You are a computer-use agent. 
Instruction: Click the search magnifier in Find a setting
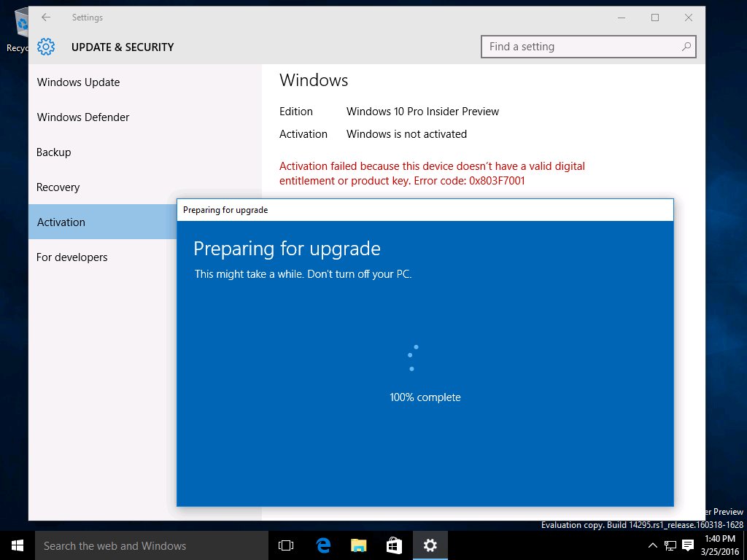click(x=686, y=47)
